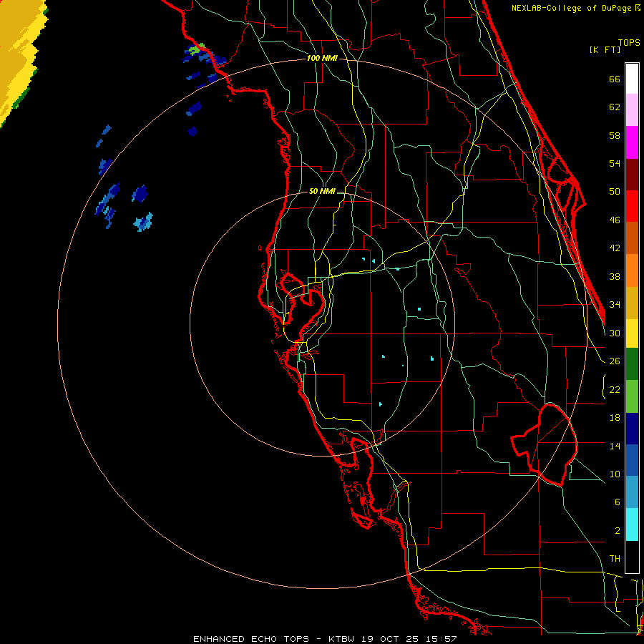Click the light green 26 kft legend swatch

click(x=632, y=396)
